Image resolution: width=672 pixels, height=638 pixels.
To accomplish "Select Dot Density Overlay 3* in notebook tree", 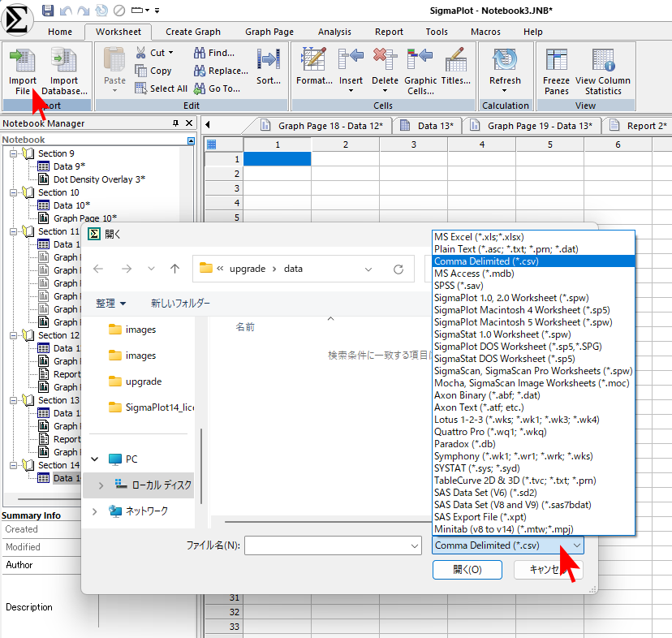I will (x=99, y=179).
